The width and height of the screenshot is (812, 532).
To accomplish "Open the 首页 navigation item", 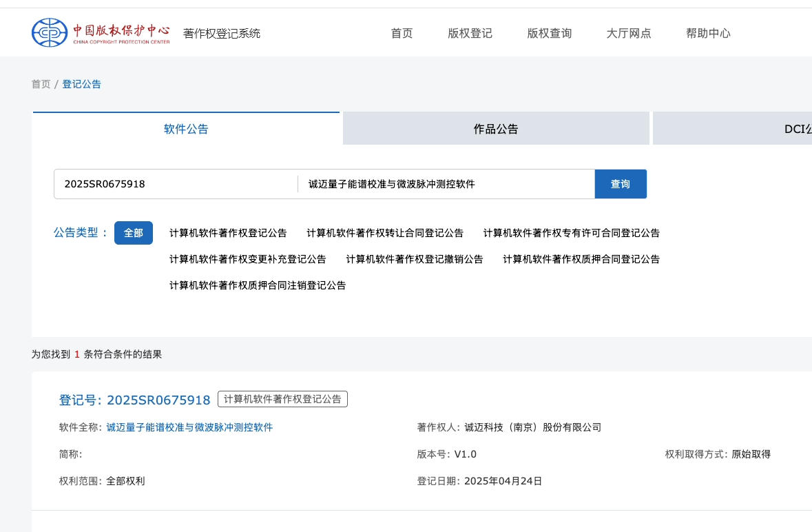I will (402, 33).
